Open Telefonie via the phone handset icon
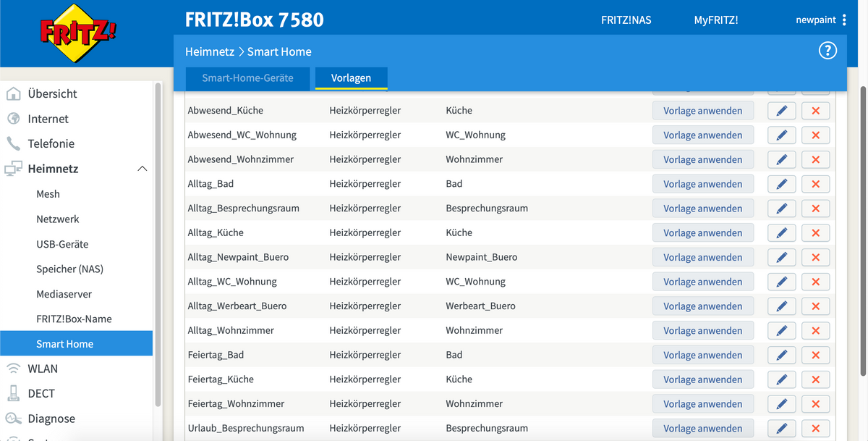 click(13, 143)
